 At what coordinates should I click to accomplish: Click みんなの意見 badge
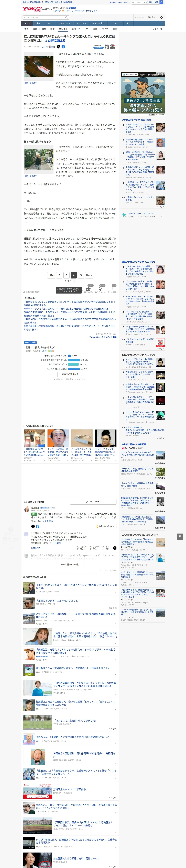click(x=30, y=342)
